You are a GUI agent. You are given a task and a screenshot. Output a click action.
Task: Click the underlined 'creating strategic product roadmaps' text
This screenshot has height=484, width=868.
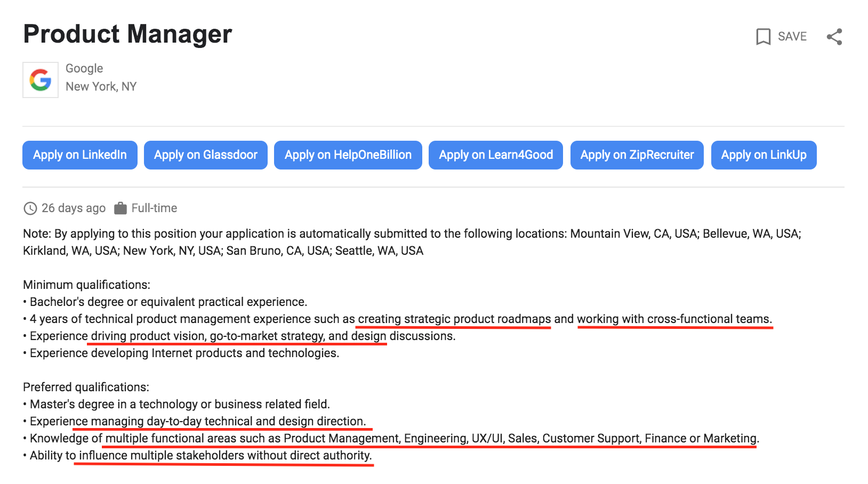pyautogui.click(x=454, y=319)
